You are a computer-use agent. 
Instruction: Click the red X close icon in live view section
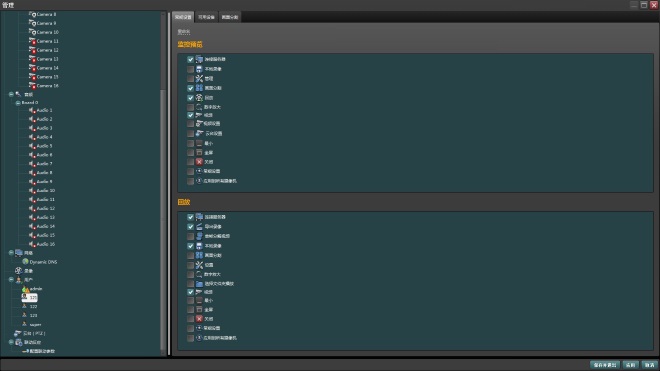199,162
